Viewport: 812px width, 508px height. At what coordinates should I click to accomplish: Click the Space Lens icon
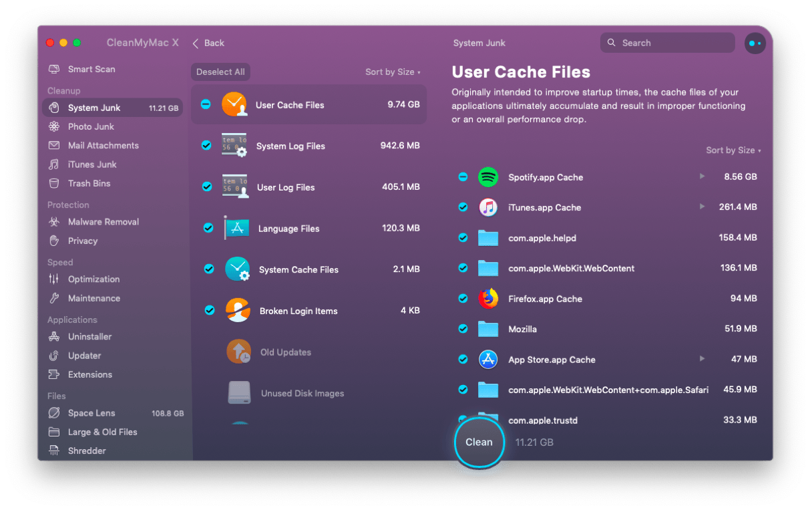pyautogui.click(x=54, y=413)
